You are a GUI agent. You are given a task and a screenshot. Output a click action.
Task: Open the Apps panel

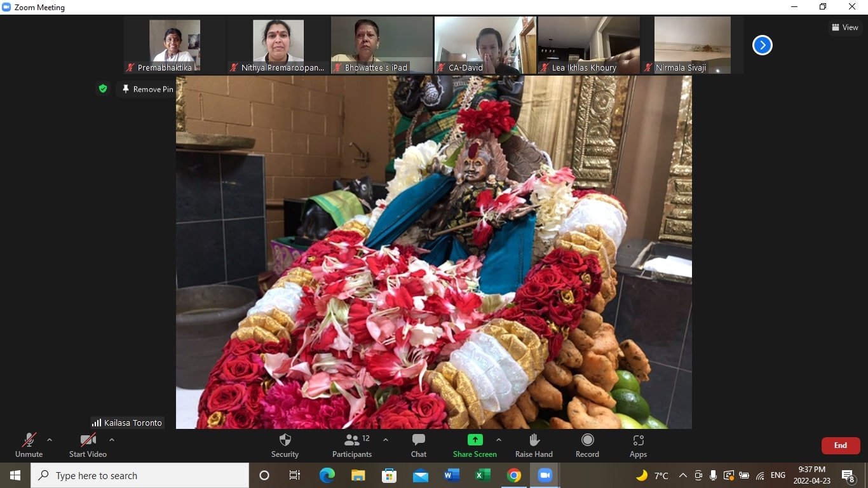tap(638, 445)
